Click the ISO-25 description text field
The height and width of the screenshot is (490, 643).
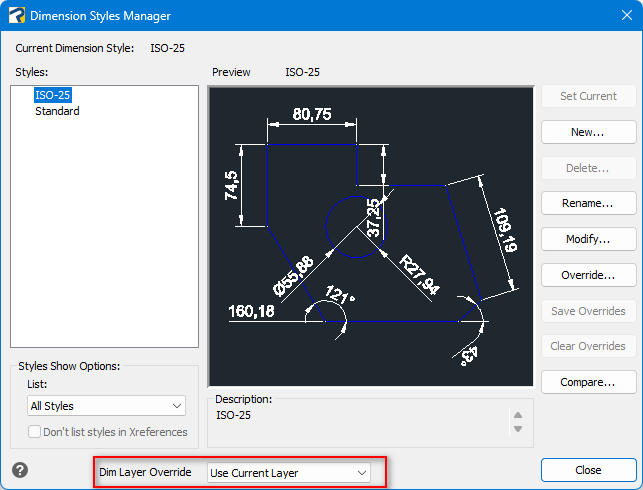tap(361, 422)
